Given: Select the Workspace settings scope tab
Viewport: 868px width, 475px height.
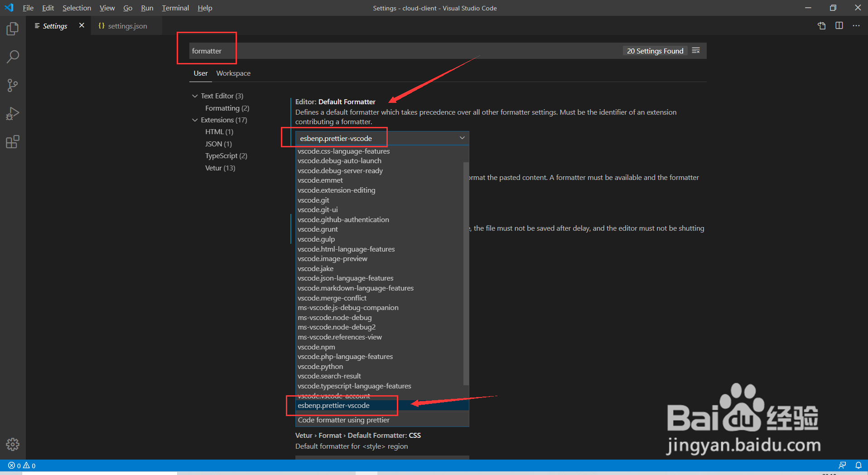Looking at the screenshot, I should (233, 73).
